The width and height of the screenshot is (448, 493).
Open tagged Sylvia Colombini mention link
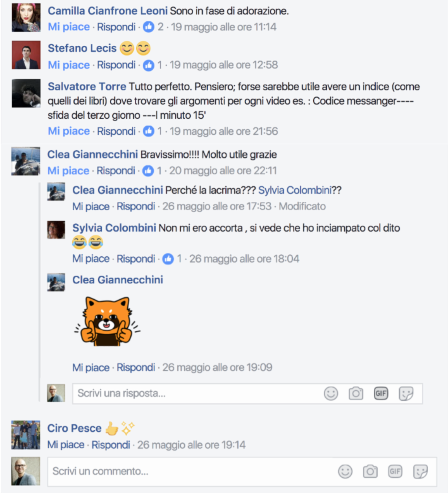pyautogui.click(x=295, y=190)
